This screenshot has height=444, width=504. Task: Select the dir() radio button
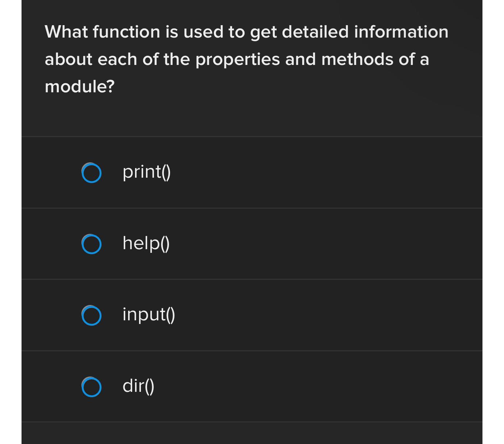click(92, 387)
